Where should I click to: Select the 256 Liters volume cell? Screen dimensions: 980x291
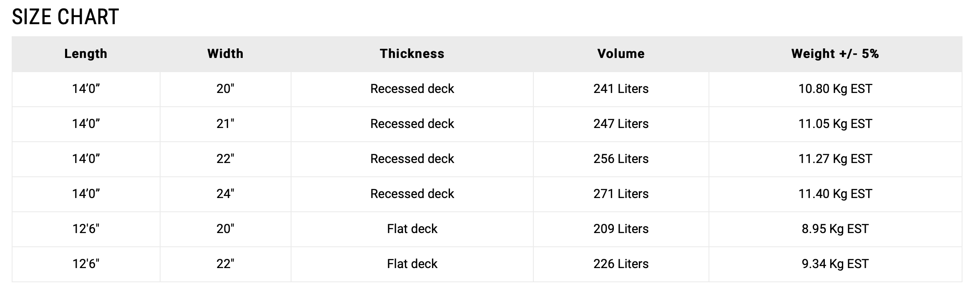(621, 159)
